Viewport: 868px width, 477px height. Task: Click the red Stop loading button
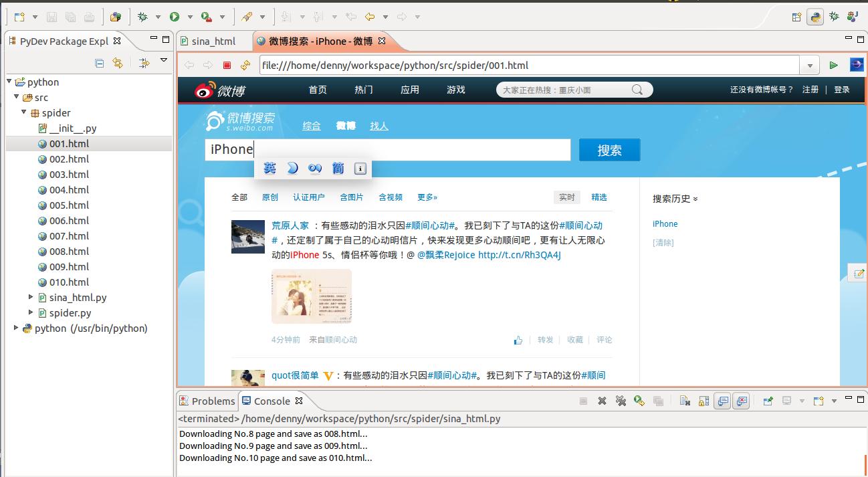click(x=227, y=65)
